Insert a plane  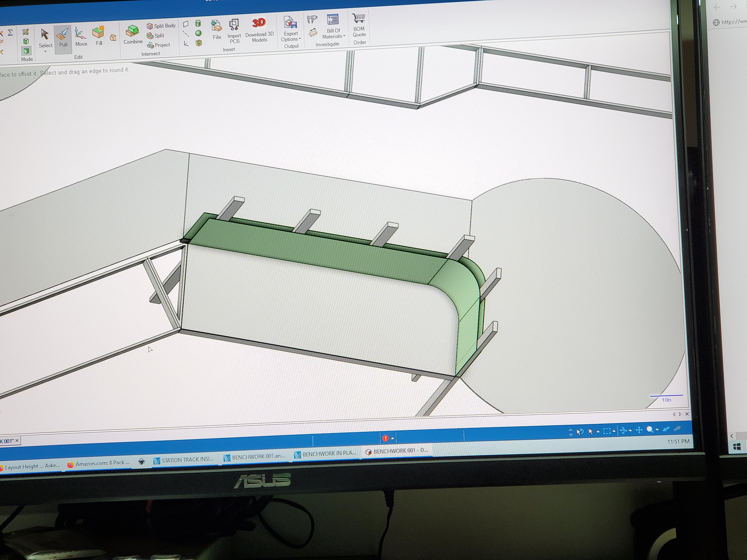[186, 24]
